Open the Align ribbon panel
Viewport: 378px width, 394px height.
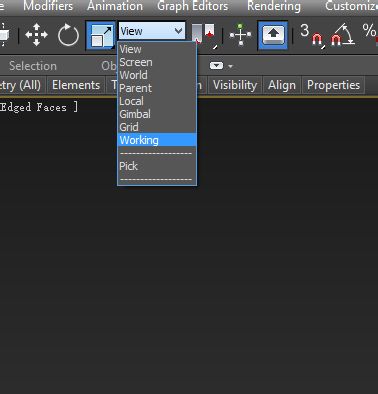282,85
